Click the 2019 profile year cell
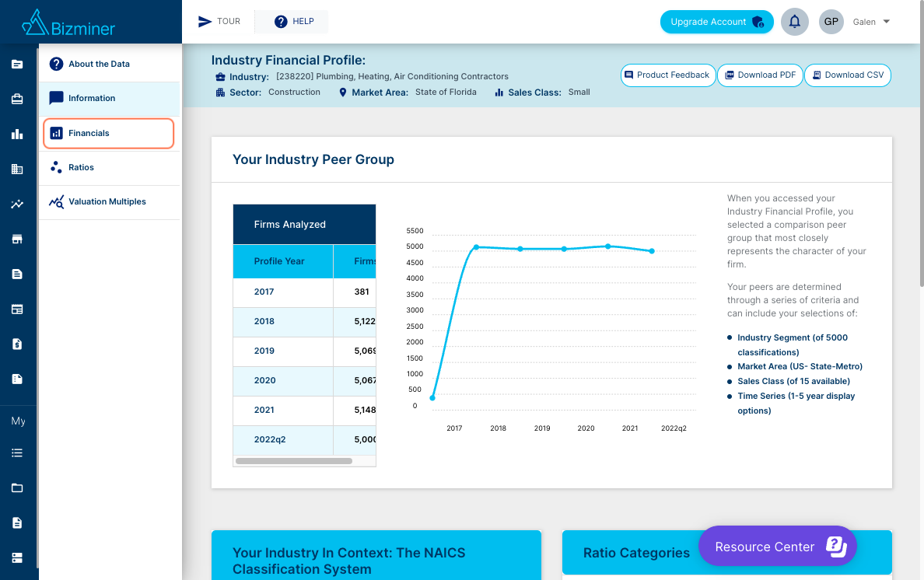The width and height of the screenshot is (924, 580). [x=283, y=351]
